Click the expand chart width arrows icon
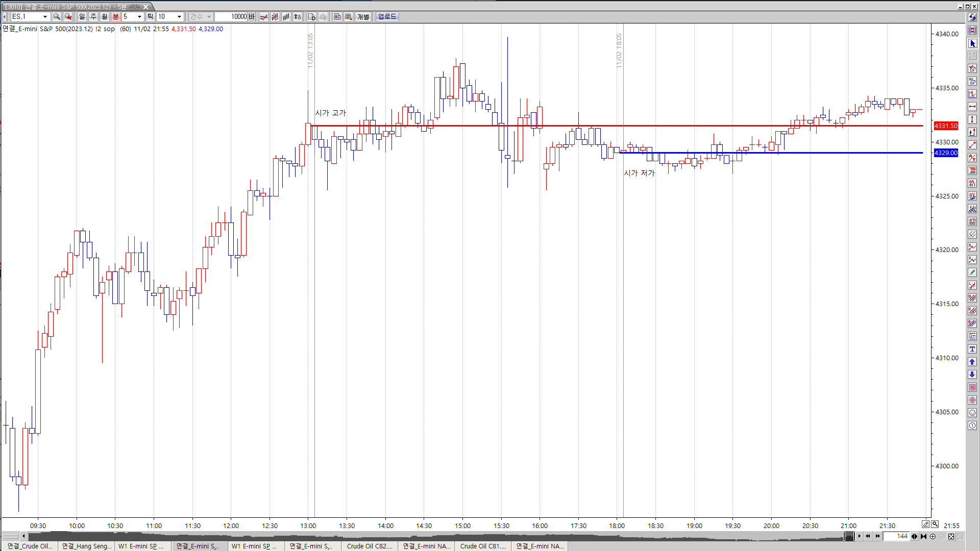 tap(915, 536)
